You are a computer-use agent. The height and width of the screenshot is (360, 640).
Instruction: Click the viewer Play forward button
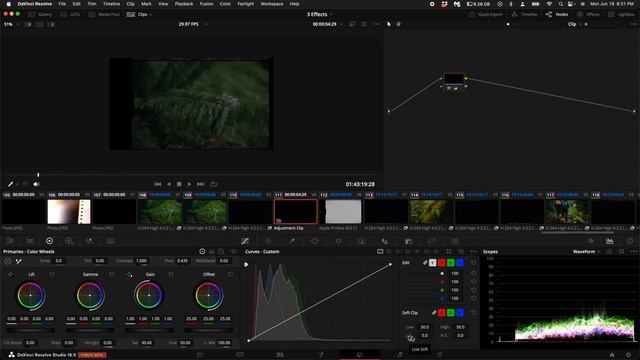pyautogui.click(x=189, y=184)
